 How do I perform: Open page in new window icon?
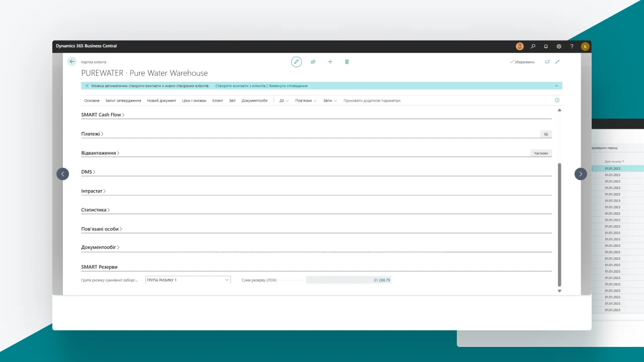point(547,62)
